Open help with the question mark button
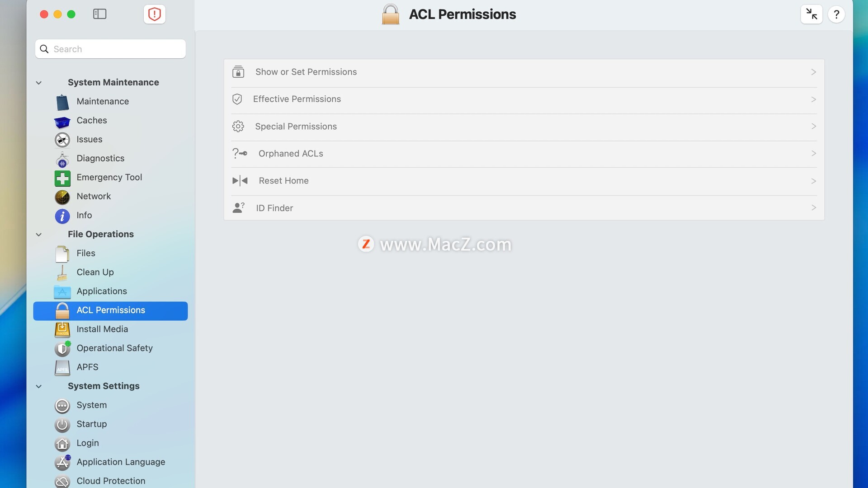The height and width of the screenshot is (488, 868). (836, 14)
